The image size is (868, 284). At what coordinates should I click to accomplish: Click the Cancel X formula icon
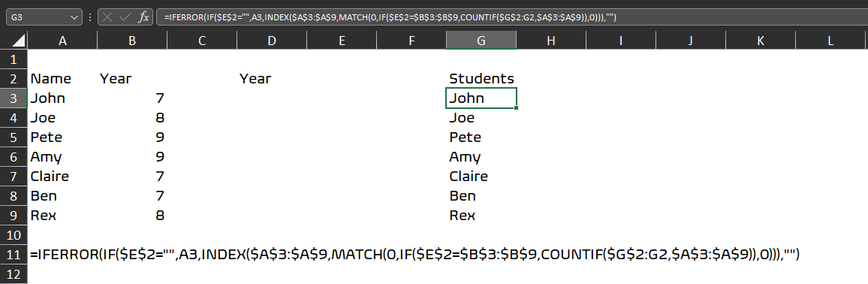pos(107,17)
